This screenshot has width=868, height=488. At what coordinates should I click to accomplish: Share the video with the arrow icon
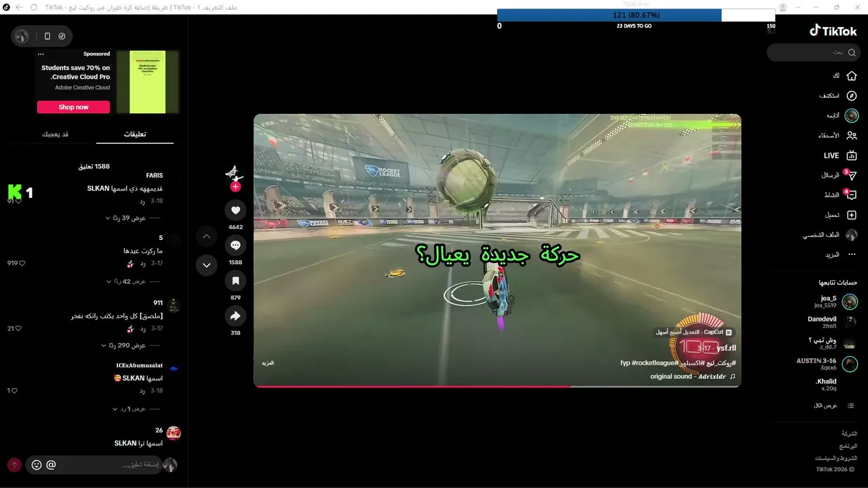235,316
